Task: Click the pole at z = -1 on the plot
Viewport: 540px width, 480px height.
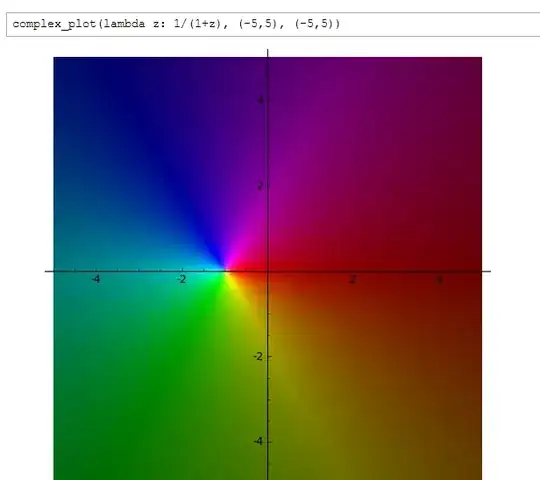Action: click(225, 271)
